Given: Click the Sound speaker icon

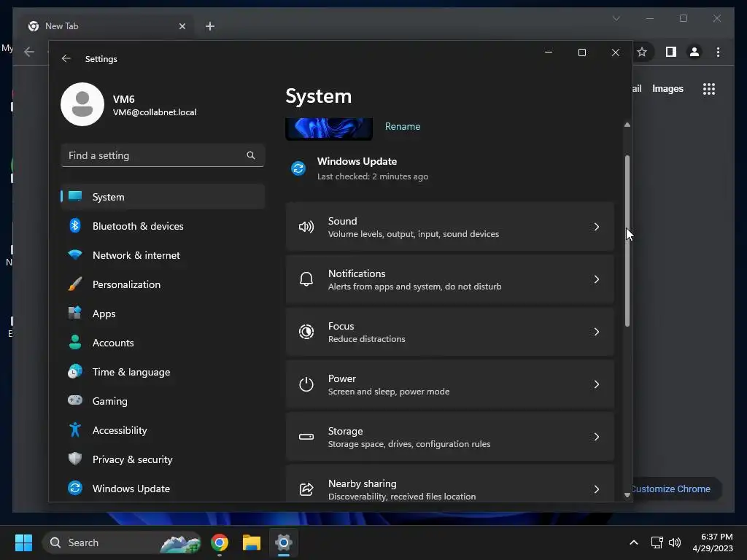Looking at the screenshot, I should (x=306, y=227).
